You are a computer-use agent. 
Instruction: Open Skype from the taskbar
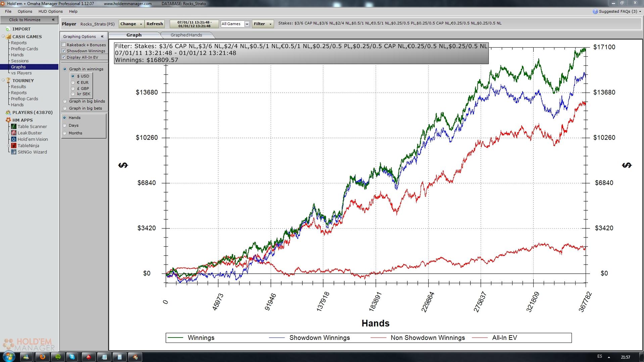72,357
